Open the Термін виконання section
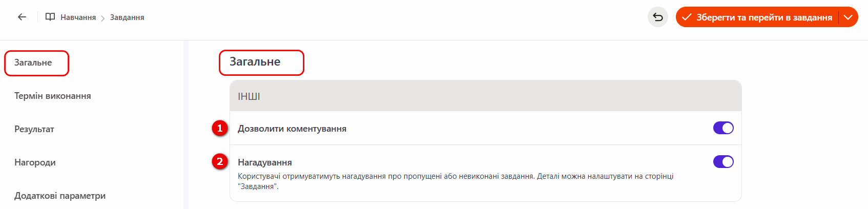This screenshot has height=209, width=868. pyautogui.click(x=53, y=96)
